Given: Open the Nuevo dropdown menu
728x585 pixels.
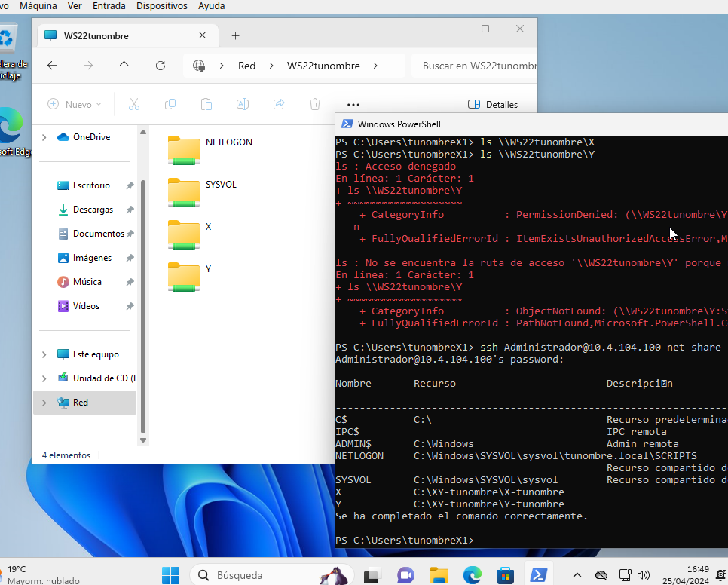Looking at the screenshot, I should [x=74, y=105].
